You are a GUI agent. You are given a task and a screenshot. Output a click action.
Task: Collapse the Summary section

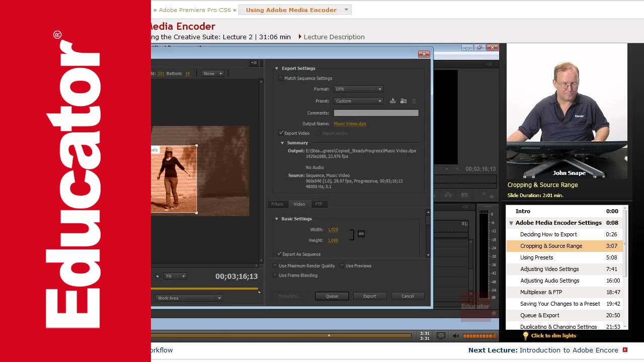pyautogui.click(x=282, y=143)
